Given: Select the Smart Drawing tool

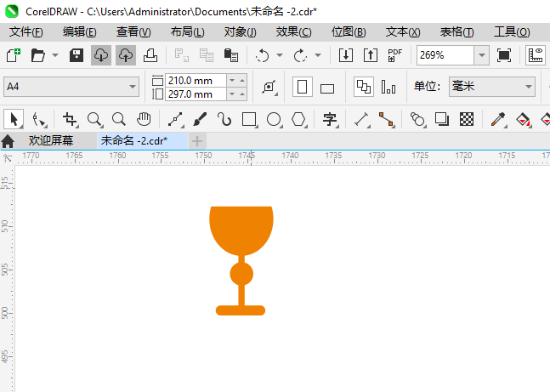Looking at the screenshot, I should coord(224,119).
